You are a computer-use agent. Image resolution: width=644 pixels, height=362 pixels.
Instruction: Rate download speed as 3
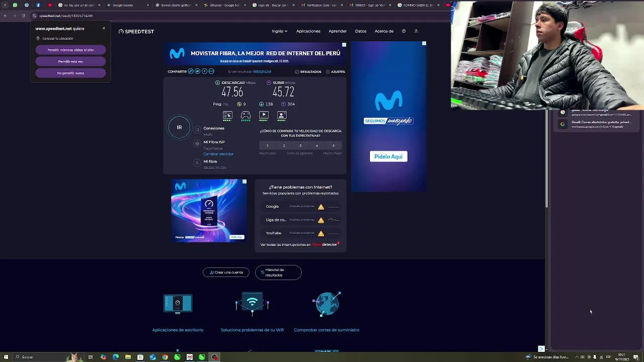pyautogui.click(x=300, y=146)
